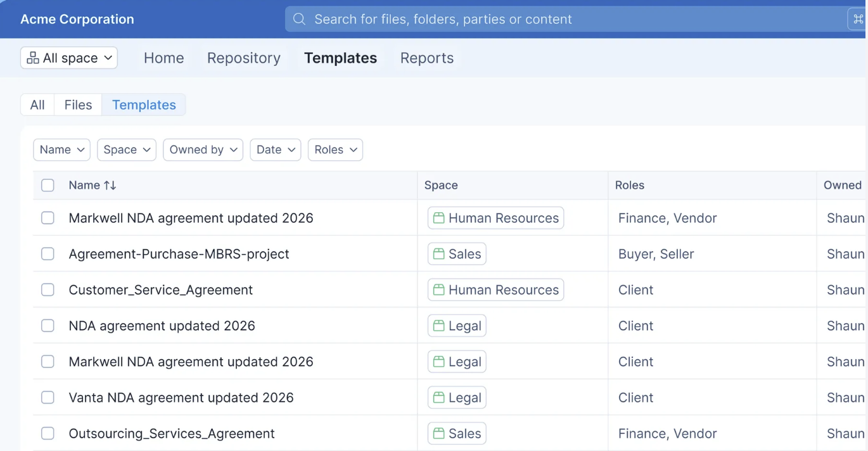868x451 pixels.
Task: Check the Customer_Service_Agreement checkbox
Action: point(48,290)
